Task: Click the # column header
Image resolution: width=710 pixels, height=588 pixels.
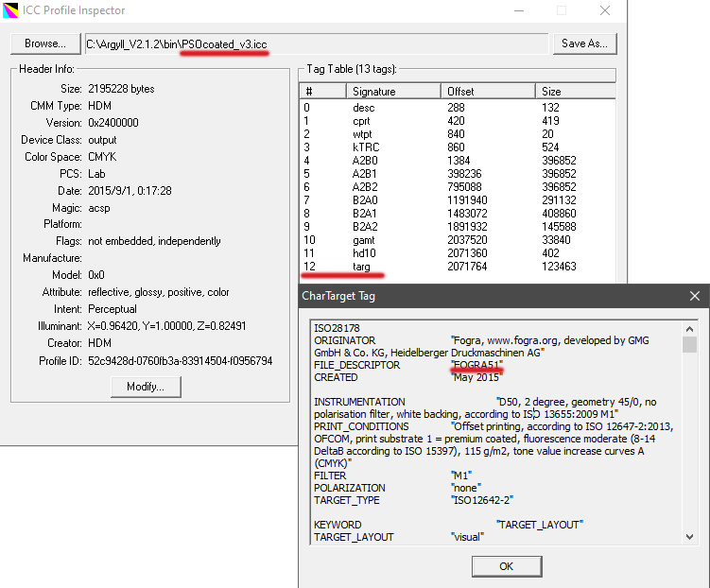Action: point(321,92)
